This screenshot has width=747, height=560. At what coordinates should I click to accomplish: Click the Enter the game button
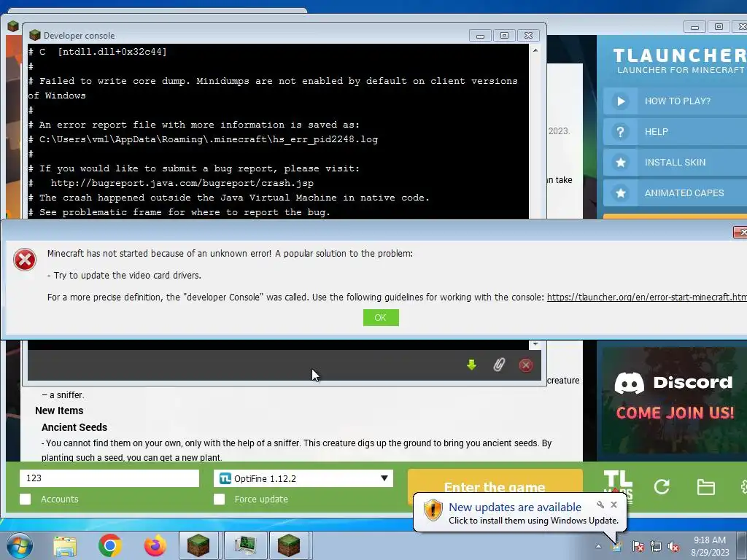pos(495,481)
